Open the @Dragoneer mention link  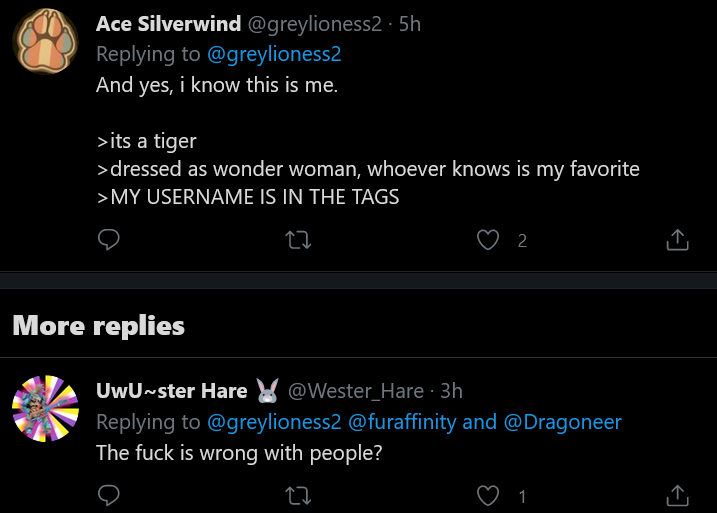562,422
